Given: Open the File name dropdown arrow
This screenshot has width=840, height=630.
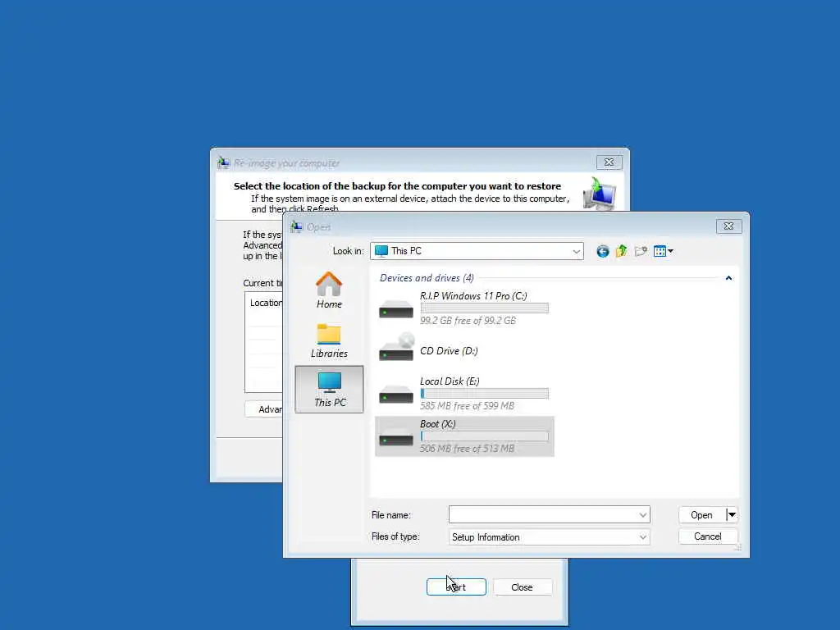Looking at the screenshot, I should pos(643,515).
